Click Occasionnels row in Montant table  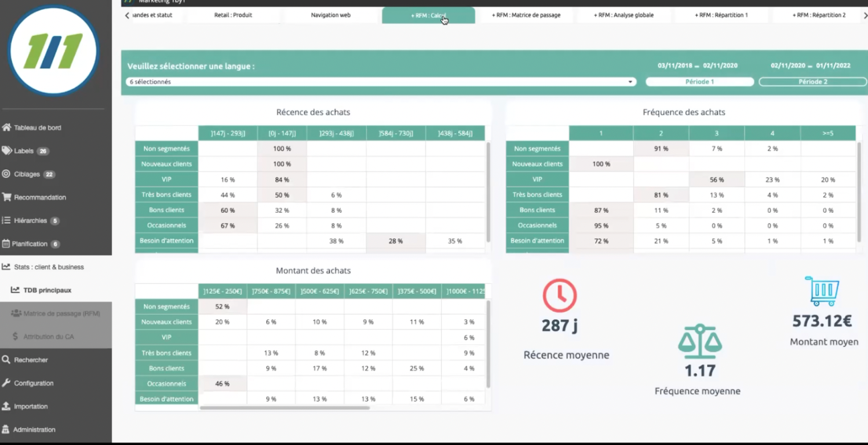[x=310, y=384]
